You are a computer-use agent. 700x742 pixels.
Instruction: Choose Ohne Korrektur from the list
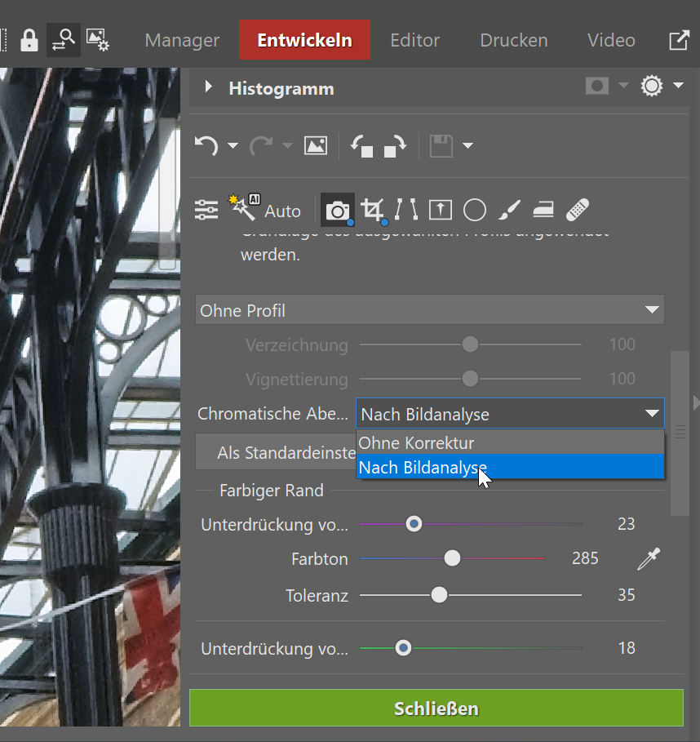(416, 442)
